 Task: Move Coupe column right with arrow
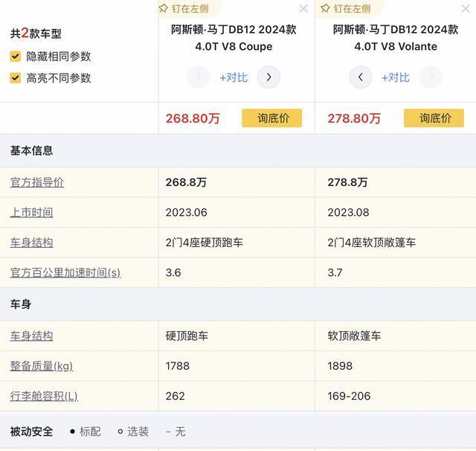268,77
